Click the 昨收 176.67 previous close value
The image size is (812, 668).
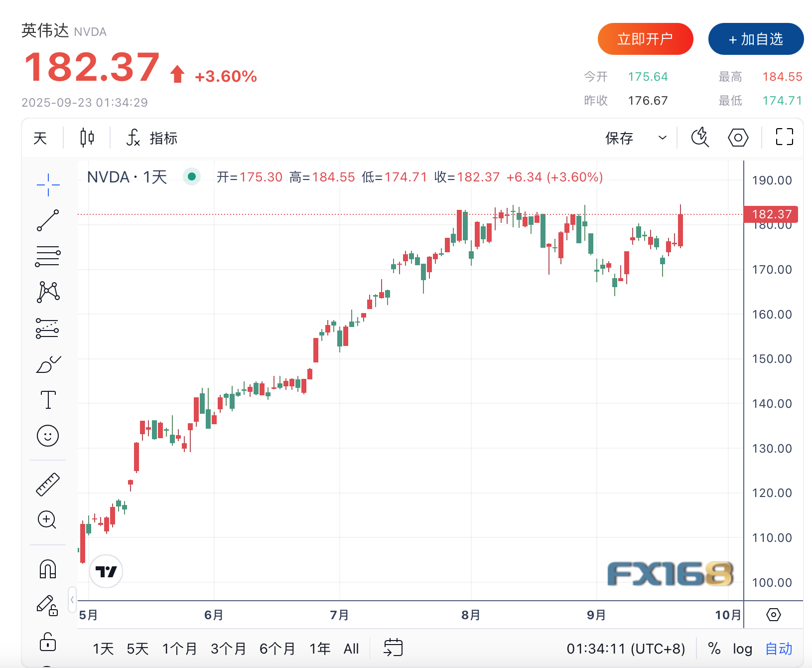click(x=648, y=101)
